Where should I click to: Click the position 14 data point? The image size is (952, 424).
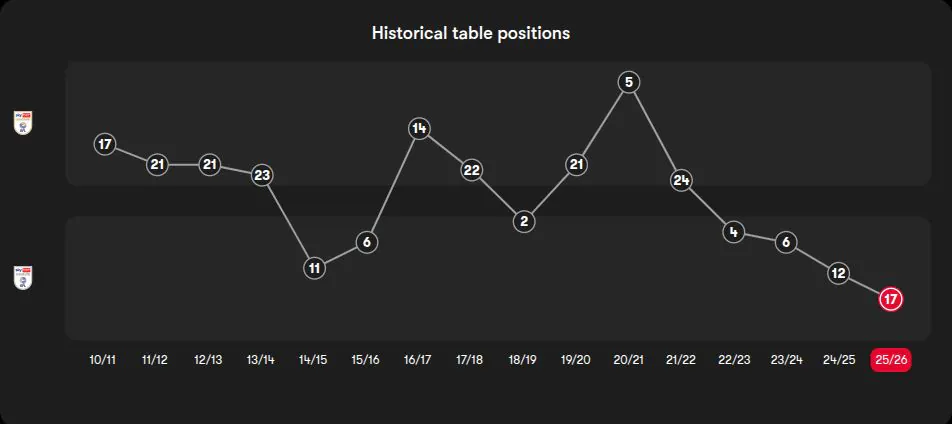[x=419, y=128]
